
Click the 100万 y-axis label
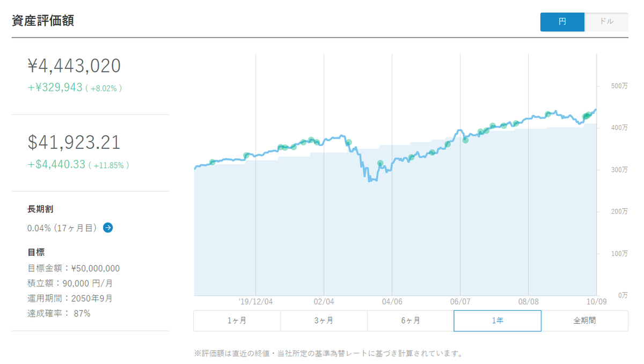pos(619,253)
